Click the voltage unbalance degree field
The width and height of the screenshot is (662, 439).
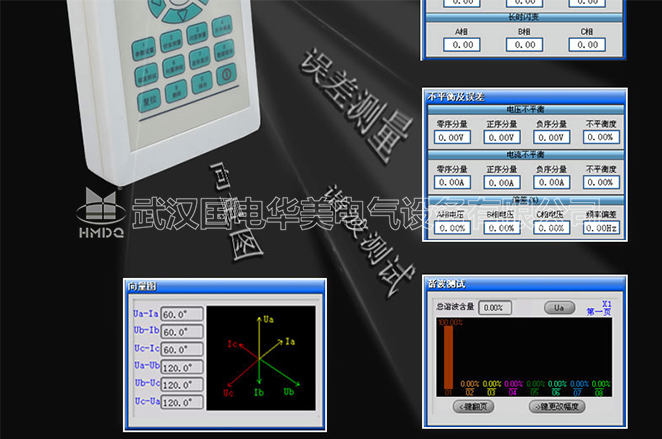[x=599, y=137]
